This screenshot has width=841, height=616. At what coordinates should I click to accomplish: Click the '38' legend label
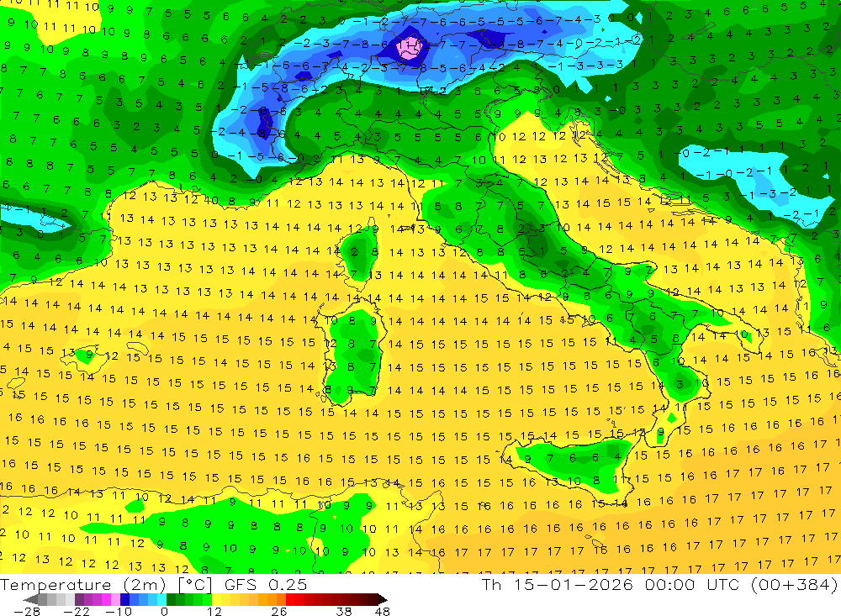(x=344, y=611)
